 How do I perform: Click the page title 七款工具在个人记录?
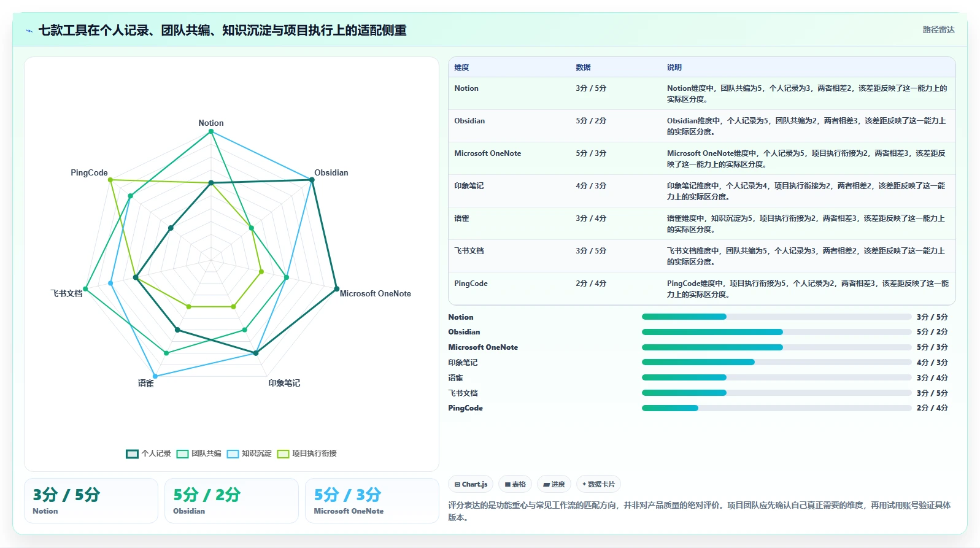(222, 31)
